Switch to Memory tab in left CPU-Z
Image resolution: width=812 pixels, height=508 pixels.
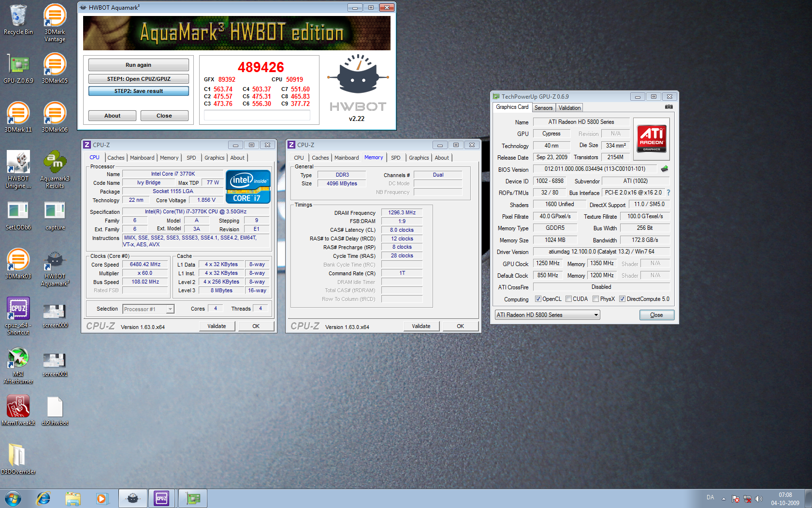click(169, 158)
